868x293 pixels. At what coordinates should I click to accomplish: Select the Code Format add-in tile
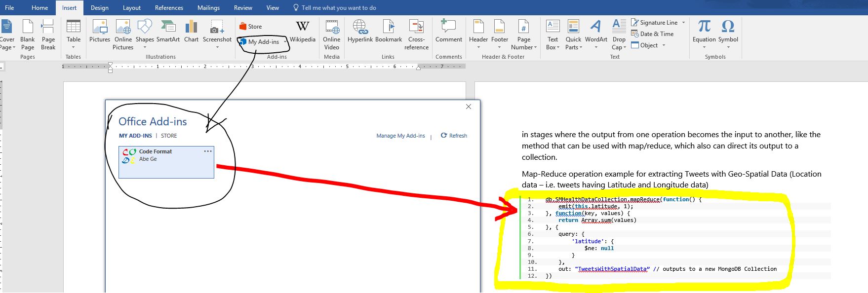pos(166,162)
